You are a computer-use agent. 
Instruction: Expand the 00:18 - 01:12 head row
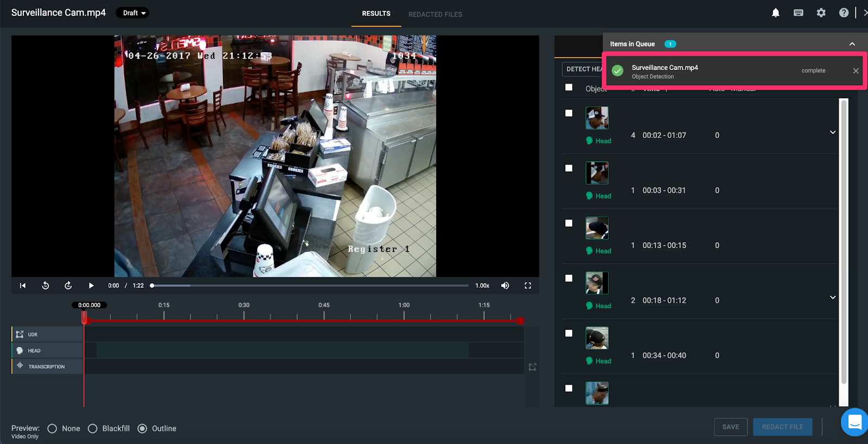point(833,297)
